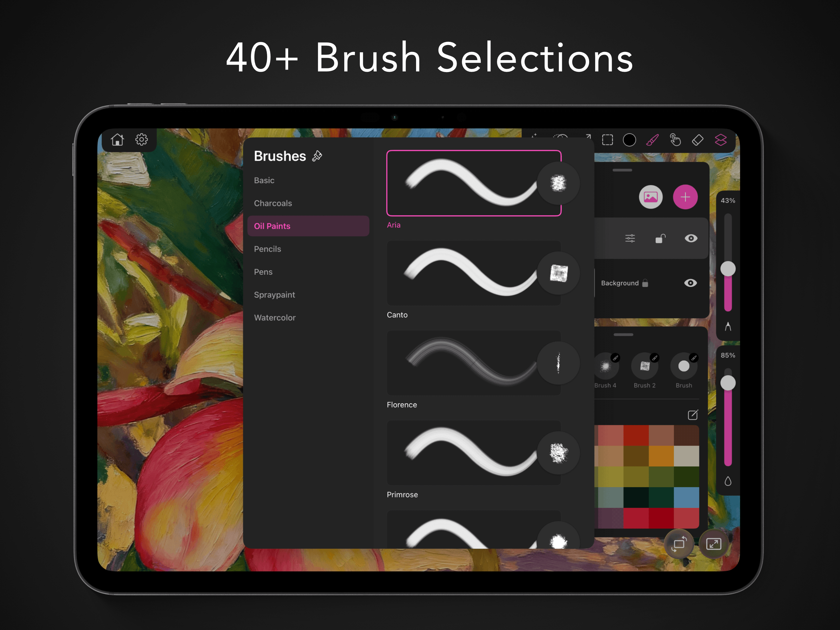The height and width of the screenshot is (630, 840).
Task: Open the Settings gear
Action: coord(141,139)
